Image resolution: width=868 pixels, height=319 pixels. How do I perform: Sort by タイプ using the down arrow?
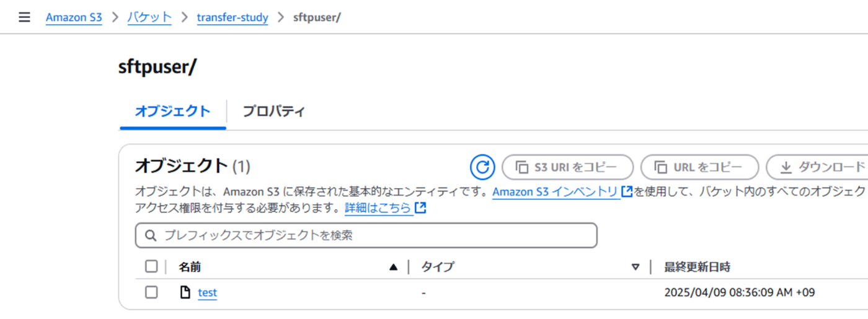[x=635, y=267]
